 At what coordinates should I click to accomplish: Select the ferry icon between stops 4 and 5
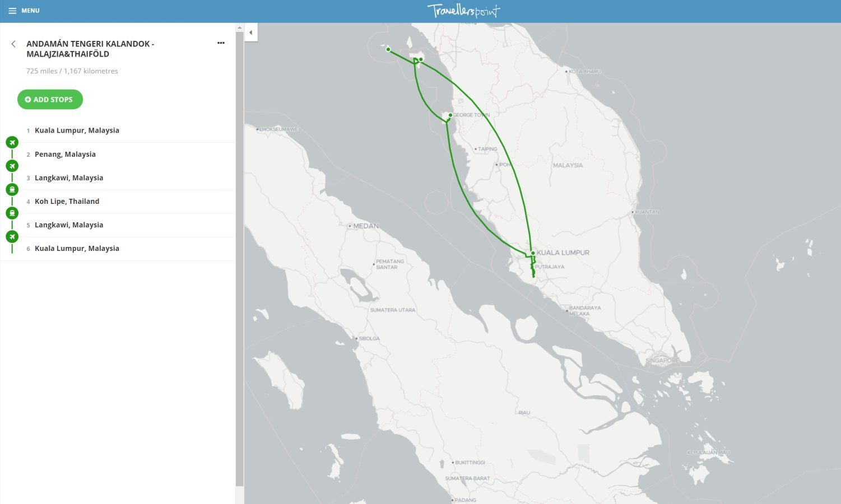pos(12,213)
